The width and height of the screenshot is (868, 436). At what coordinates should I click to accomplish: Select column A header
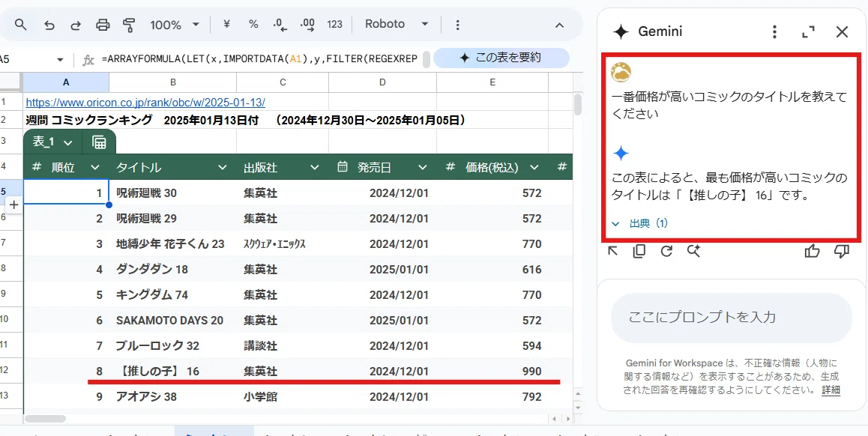(x=66, y=82)
